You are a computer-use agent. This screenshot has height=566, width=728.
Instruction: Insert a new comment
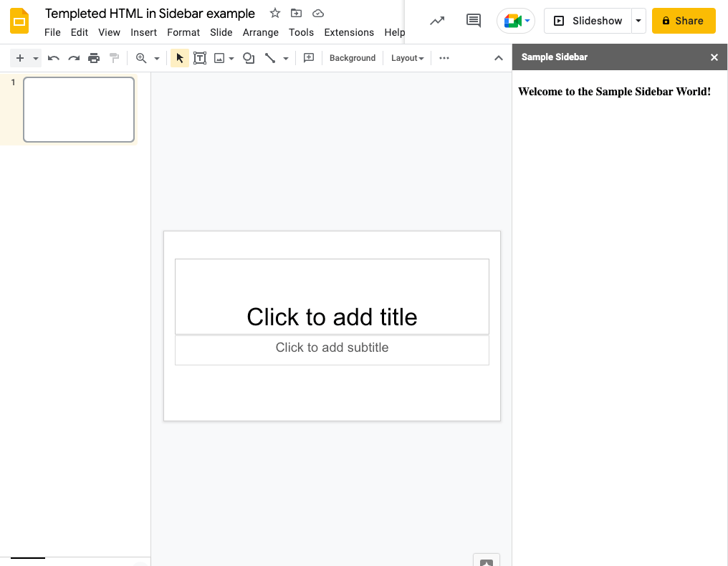coord(308,57)
